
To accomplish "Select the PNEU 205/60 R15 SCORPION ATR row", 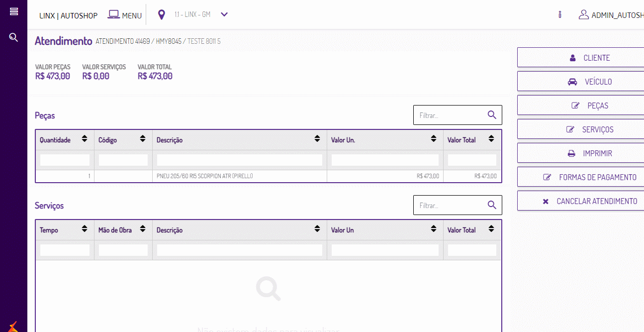I will pyautogui.click(x=269, y=176).
